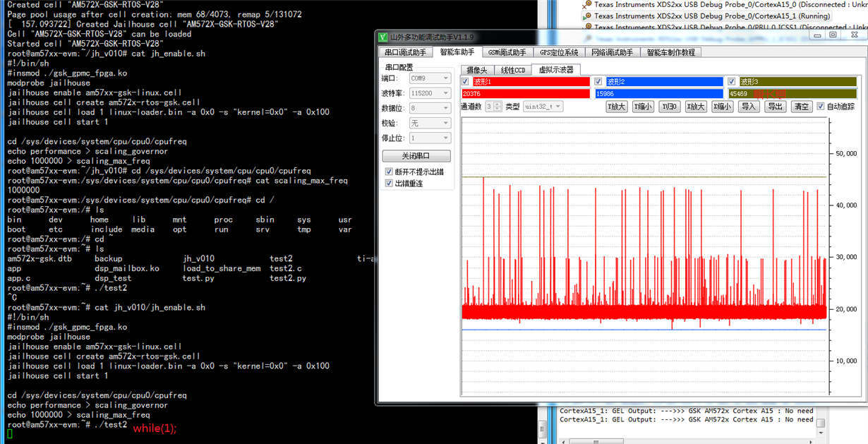This screenshot has height=444, width=868.
Task: Click the CortexA15_0 debug probe icon
Action: [x=586, y=4]
